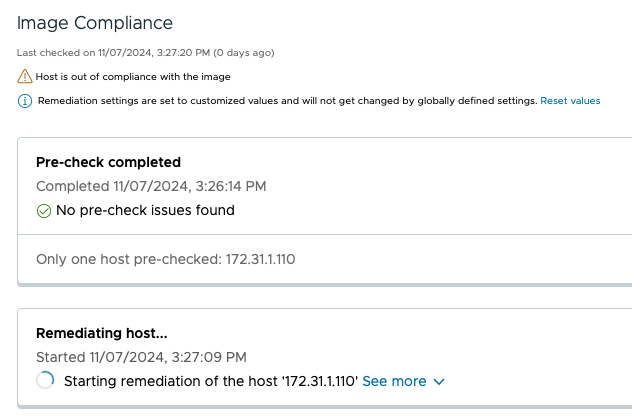The image size is (632, 417).
Task: Open the See more details link
Action: (x=394, y=381)
